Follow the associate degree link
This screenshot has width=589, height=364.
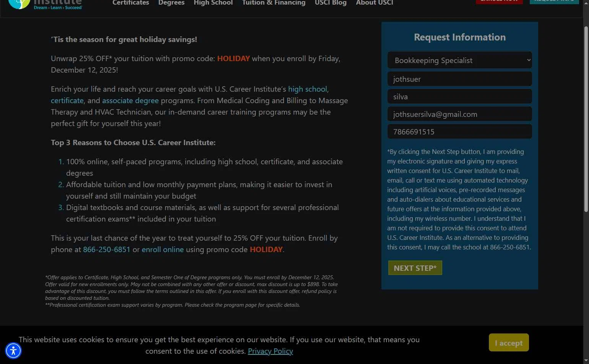click(130, 100)
